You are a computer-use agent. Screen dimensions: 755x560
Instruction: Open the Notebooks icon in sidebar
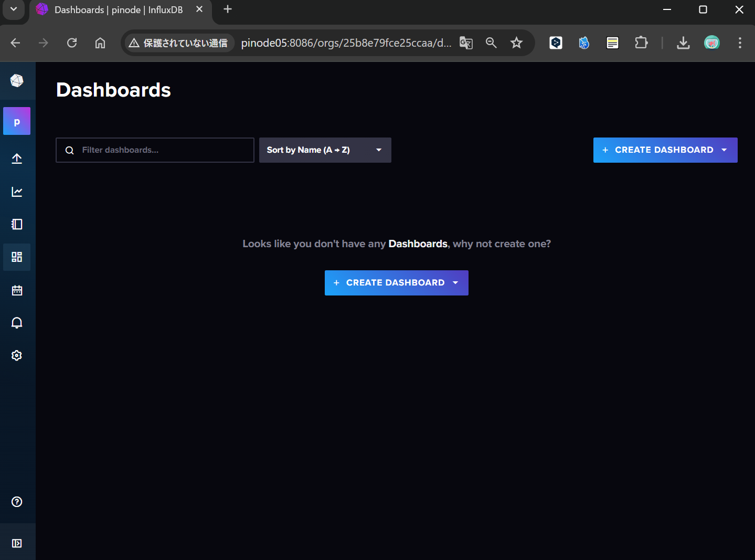pos(17,224)
